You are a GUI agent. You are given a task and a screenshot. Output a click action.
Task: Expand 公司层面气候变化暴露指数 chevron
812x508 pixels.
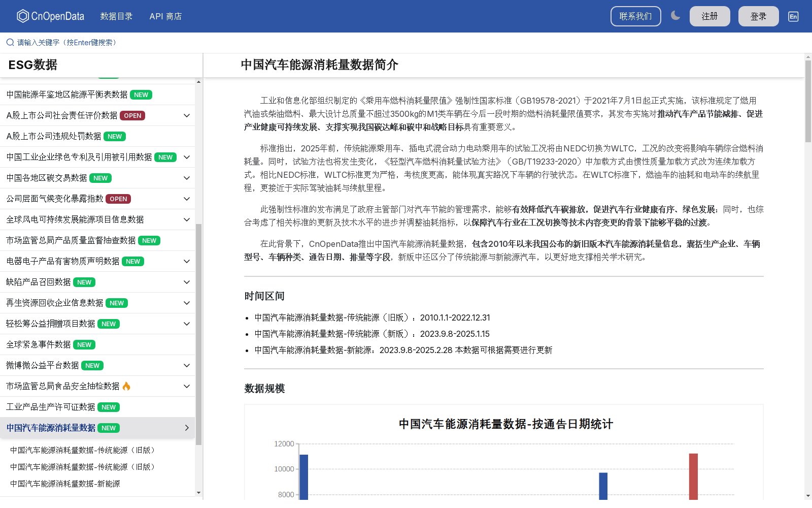[187, 199]
